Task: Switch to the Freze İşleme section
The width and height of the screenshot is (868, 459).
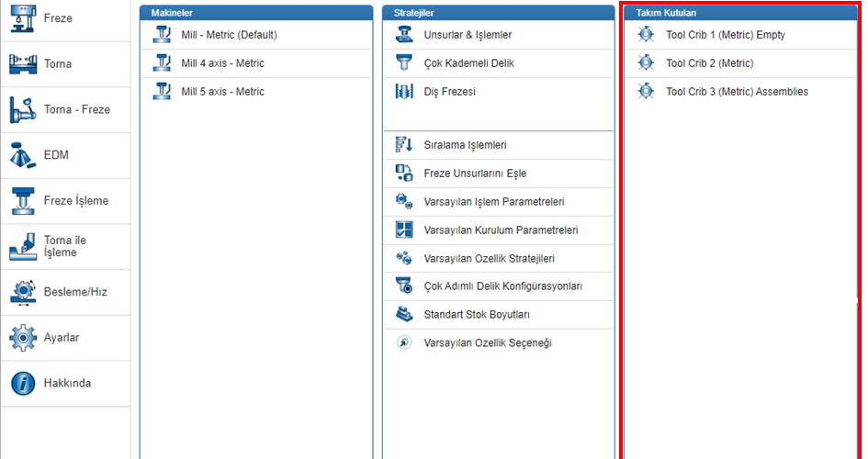Action: coord(75,201)
